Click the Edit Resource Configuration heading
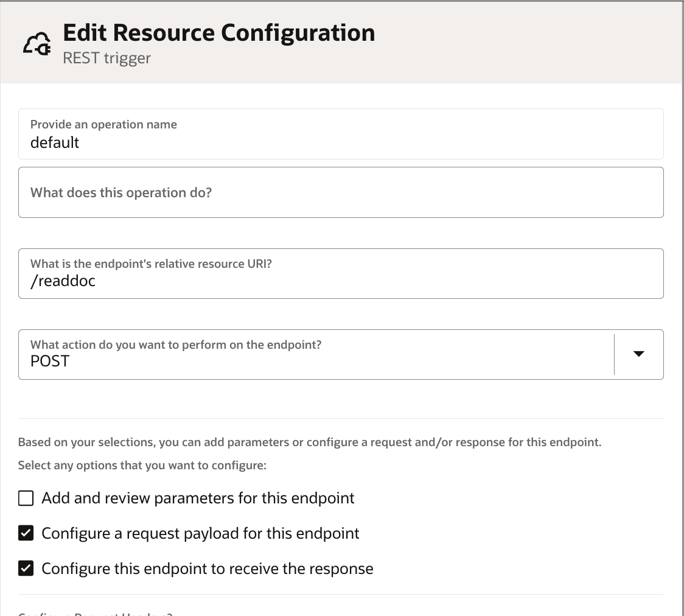This screenshot has height=616, width=684. [219, 33]
